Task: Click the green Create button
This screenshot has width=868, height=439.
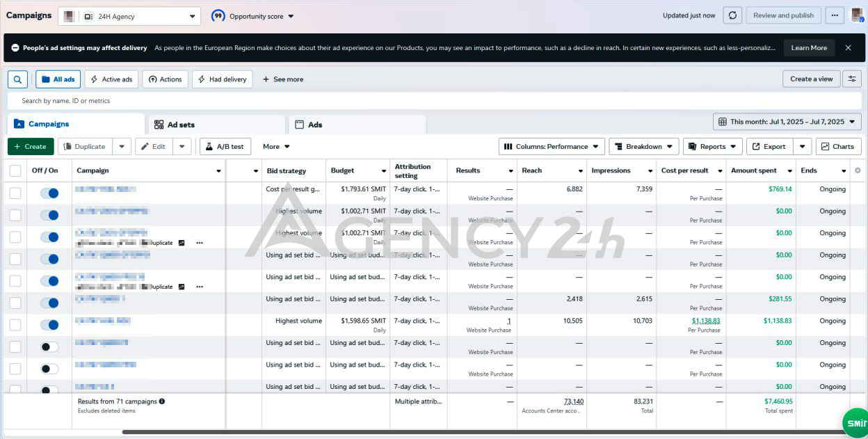Action: click(x=31, y=147)
